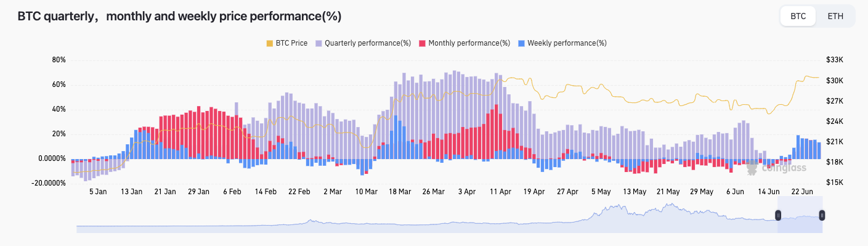Click the 11 Apr date label
Image resolution: width=868 pixels, height=246 pixels.
pos(500,192)
